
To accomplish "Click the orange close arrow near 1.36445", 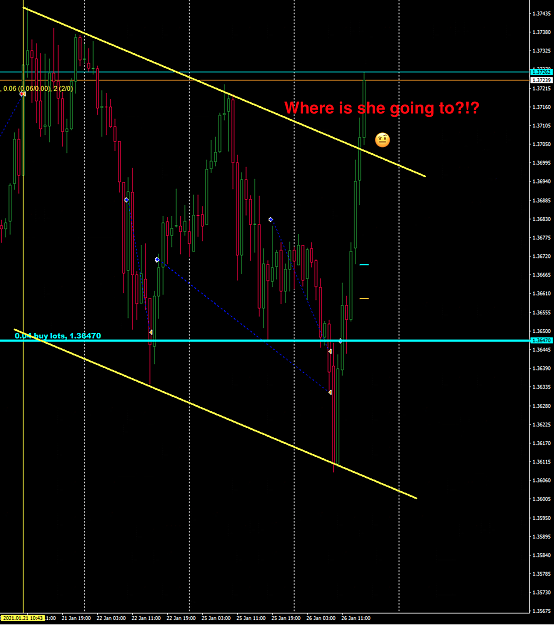I will pyautogui.click(x=330, y=351).
